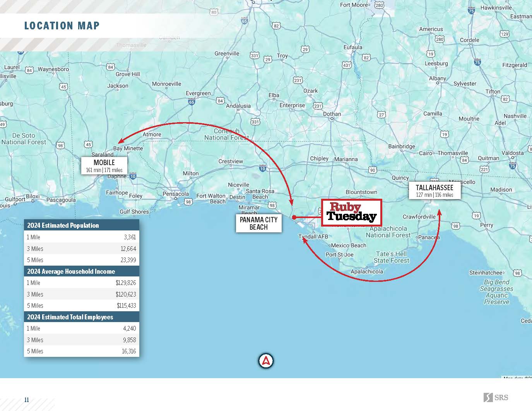Click the Marianna city label

pos(346,159)
